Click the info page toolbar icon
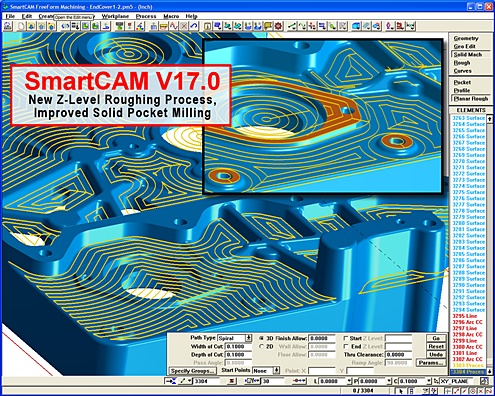 click(x=208, y=26)
